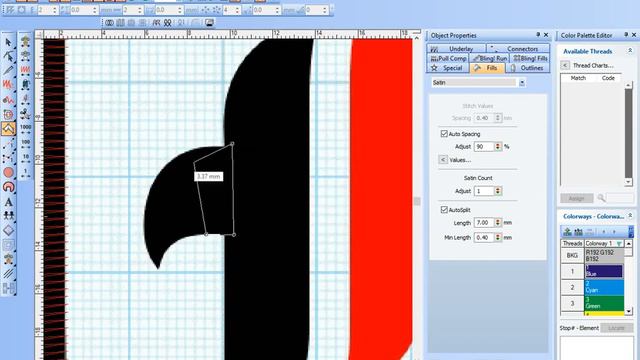640x360 pixels.
Task: Switch to the Special tab
Action: tap(448, 68)
